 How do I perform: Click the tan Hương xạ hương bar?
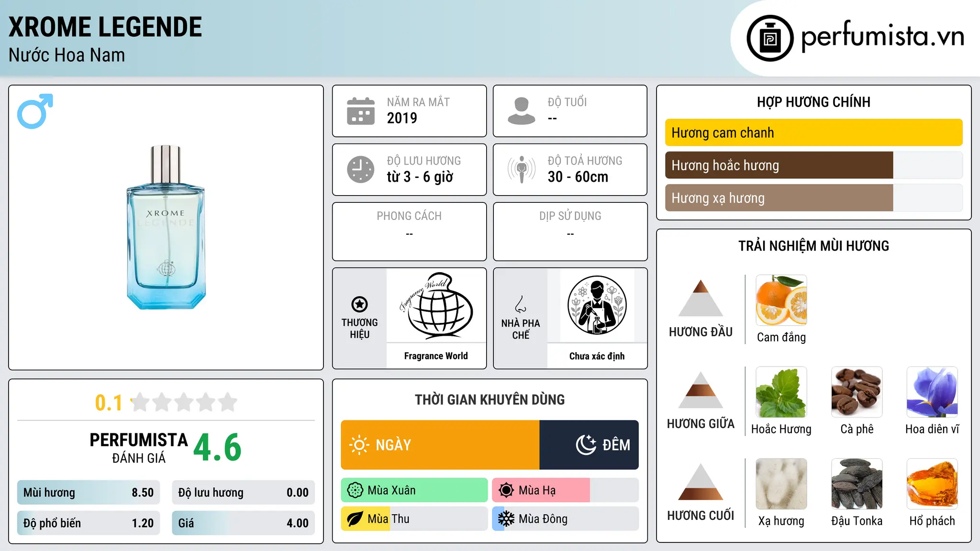coord(779,198)
